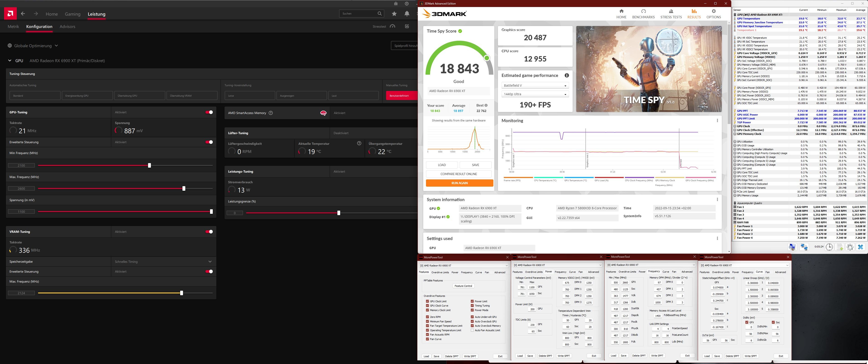Switch to the Home tab in Adrenalin
Image resolution: width=868 pixels, height=364 pixels.
coord(52,14)
